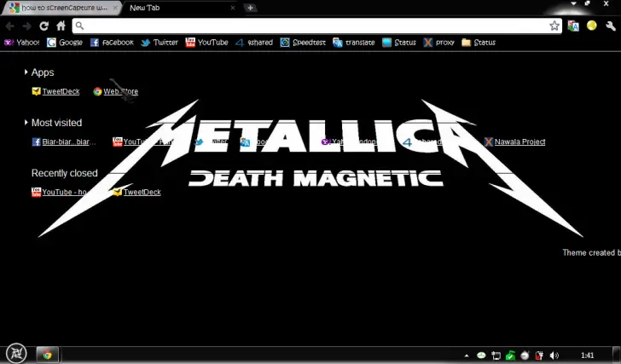This screenshot has height=364, width=621.
Task: Show hidden system tray icons
Action: pos(465,355)
